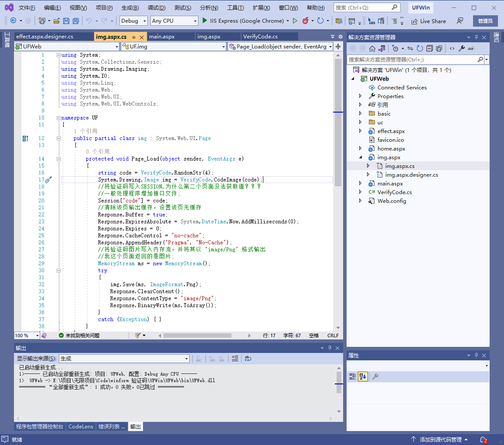
Task: Click the Categorized view icon in Properties panel
Action: 353,377
